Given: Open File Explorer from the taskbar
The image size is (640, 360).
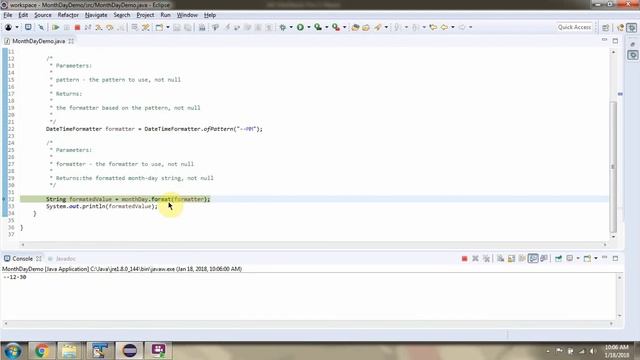Looking at the screenshot, I should pos(69,351).
